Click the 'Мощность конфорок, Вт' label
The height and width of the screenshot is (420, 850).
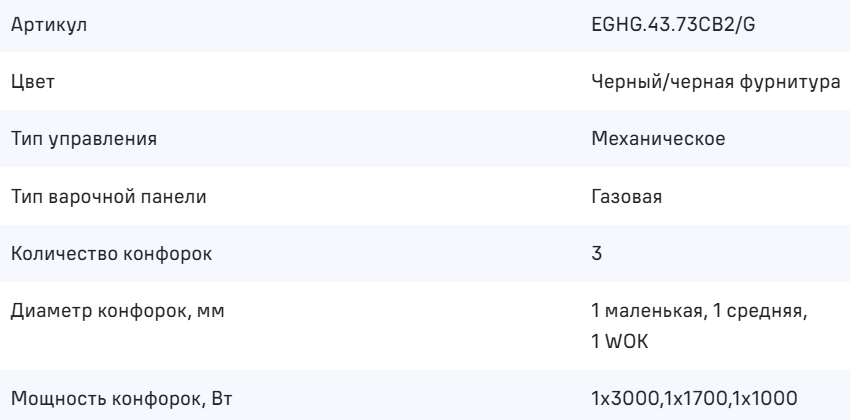(118, 398)
